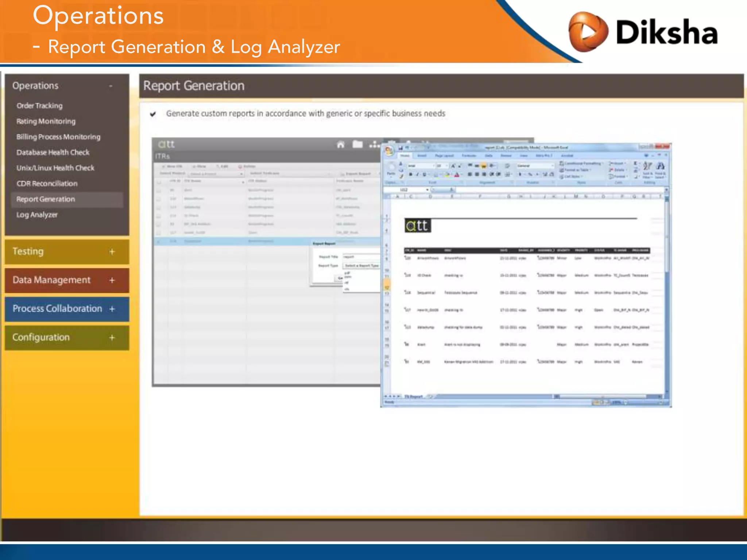
Task: Expand the Process Collaboration section
Action: tap(112, 309)
